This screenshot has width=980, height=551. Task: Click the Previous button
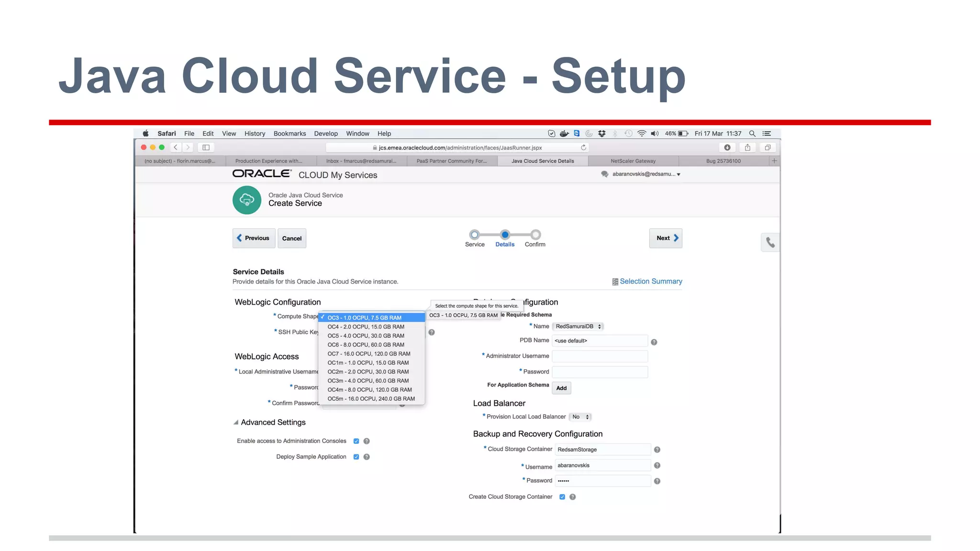(x=254, y=238)
